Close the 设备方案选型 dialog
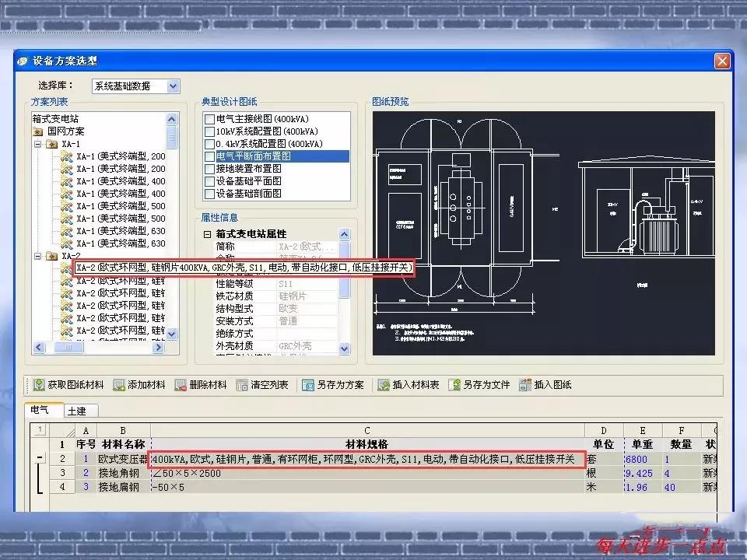Screen dimensions: 747x560 point(722,61)
